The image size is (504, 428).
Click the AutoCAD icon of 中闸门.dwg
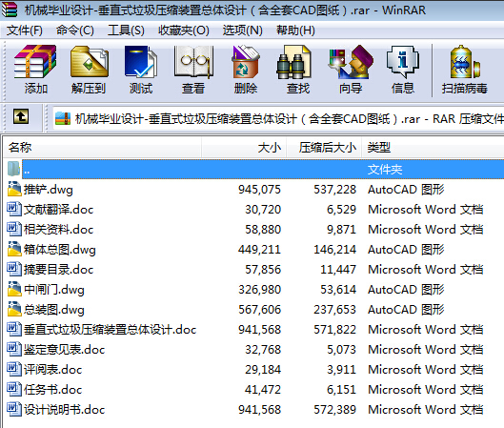pos(14,289)
